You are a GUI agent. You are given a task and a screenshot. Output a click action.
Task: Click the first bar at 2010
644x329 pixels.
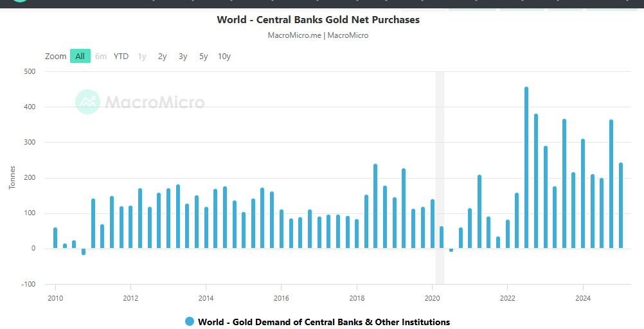coord(55,238)
